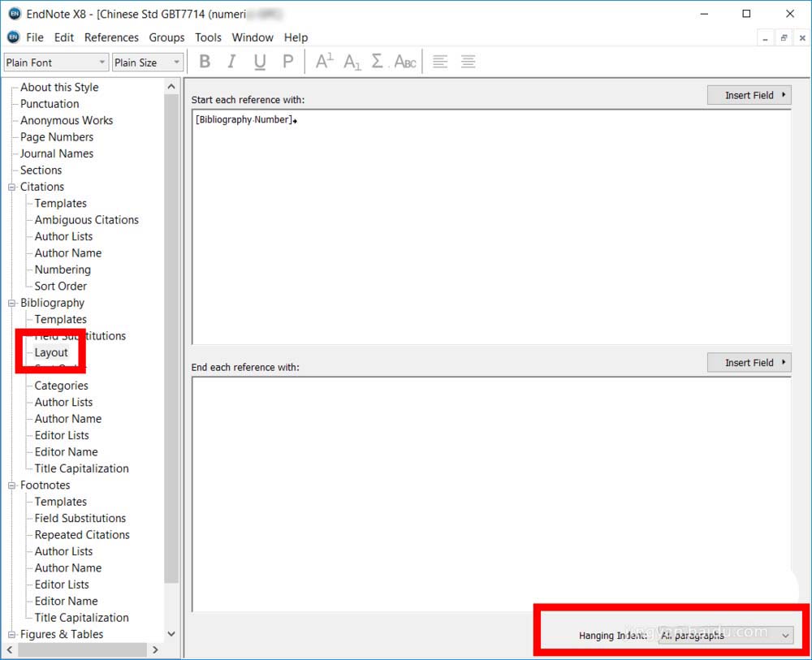Select Journal Names tree item
The width and height of the screenshot is (812, 660).
(57, 153)
